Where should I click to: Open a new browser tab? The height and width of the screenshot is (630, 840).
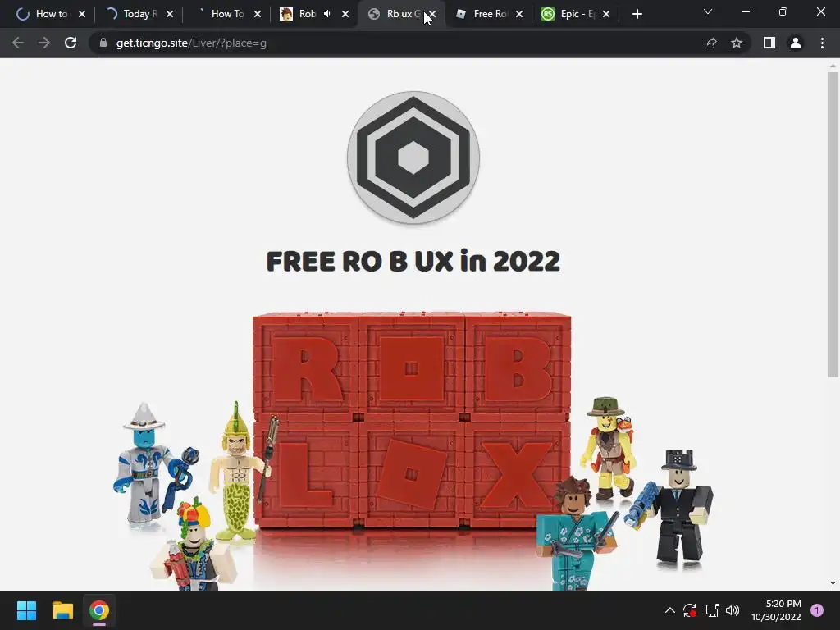pos(637,14)
